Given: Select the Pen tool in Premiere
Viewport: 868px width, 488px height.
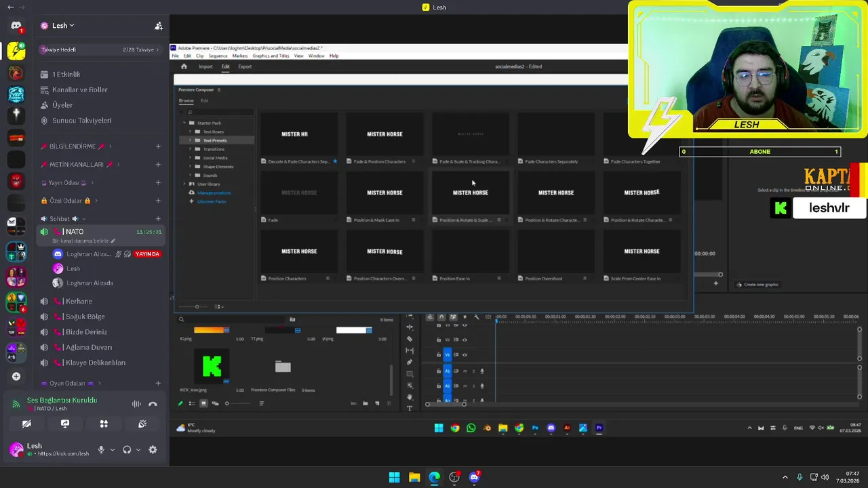Looking at the screenshot, I should pyautogui.click(x=410, y=362).
